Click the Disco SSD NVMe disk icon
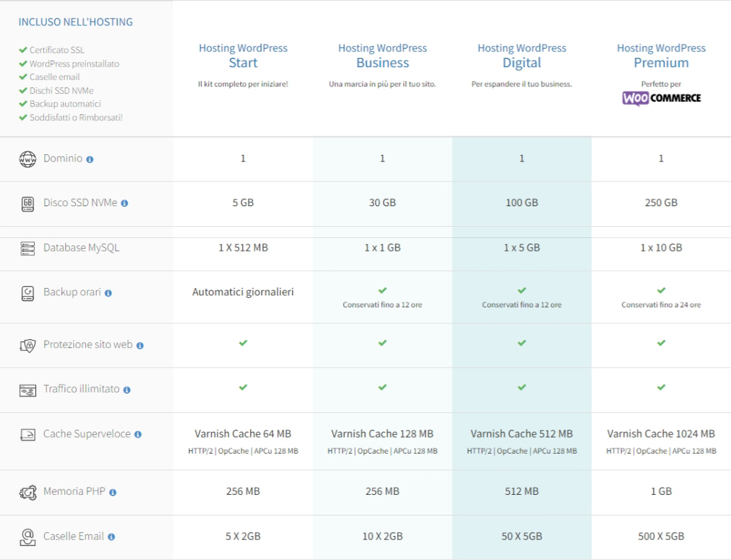The height and width of the screenshot is (560, 731). (27, 204)
